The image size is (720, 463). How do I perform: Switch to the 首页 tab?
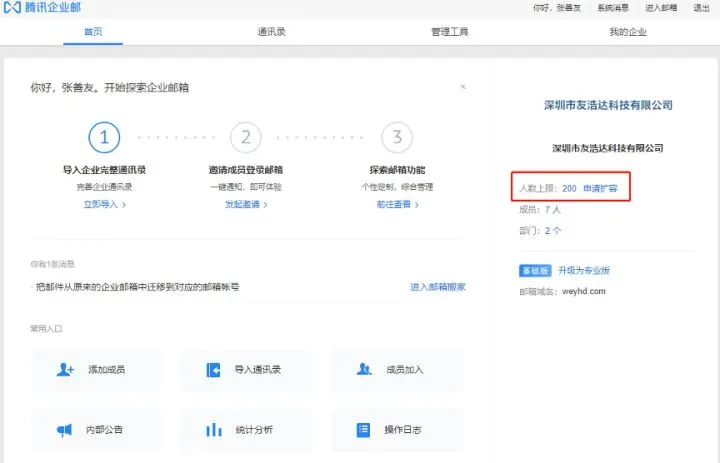click(x=93, y=32)
